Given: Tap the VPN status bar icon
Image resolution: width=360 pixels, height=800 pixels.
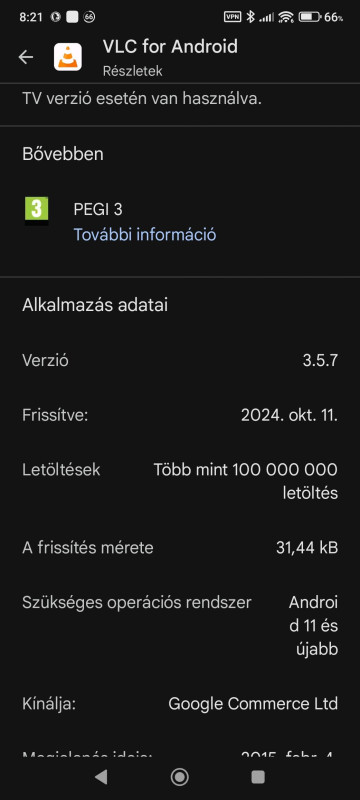Looking at the screenshot, I should coord(233,17).
